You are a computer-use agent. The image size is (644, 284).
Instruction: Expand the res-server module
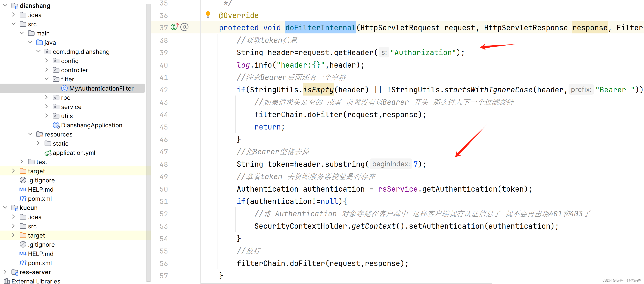point(5,272)
